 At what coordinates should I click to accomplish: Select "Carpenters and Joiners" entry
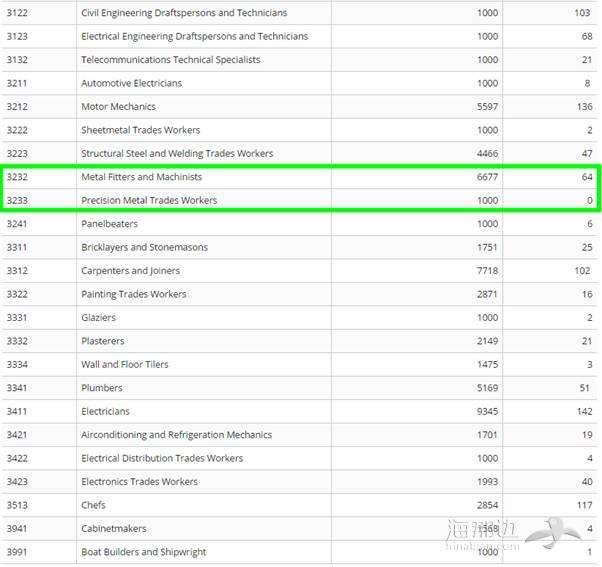coord(131,270)
